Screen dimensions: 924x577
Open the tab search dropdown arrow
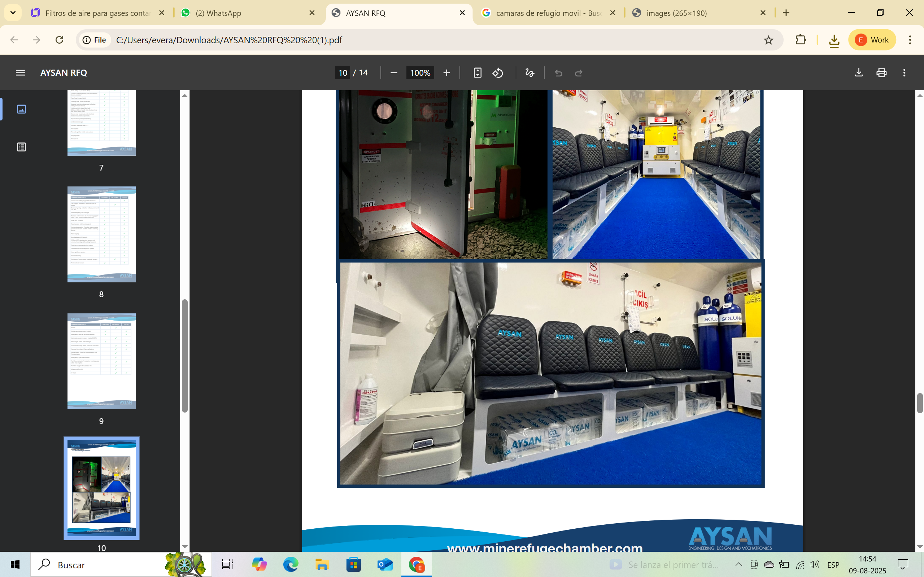pos(13,13)
